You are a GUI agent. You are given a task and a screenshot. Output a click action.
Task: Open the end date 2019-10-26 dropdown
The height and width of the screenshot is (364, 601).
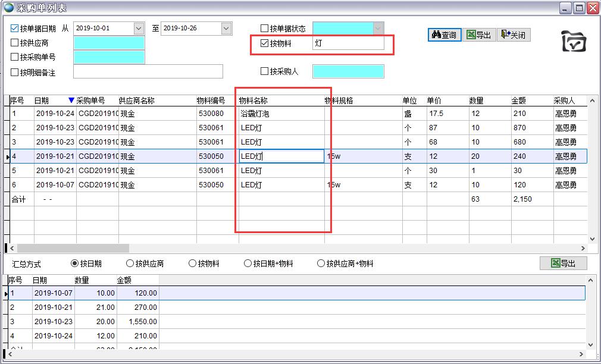(x=226, y=29)
